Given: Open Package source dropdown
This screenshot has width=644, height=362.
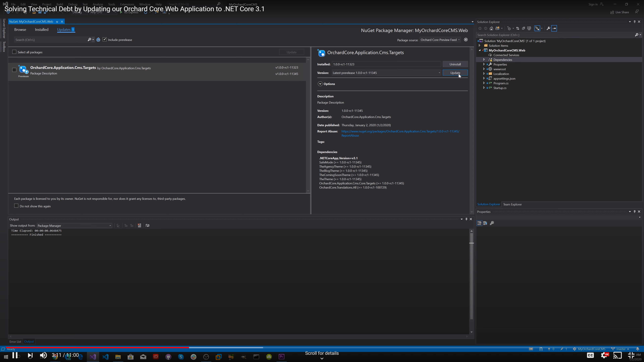Looking at the screenshot, I should (440, 40).
